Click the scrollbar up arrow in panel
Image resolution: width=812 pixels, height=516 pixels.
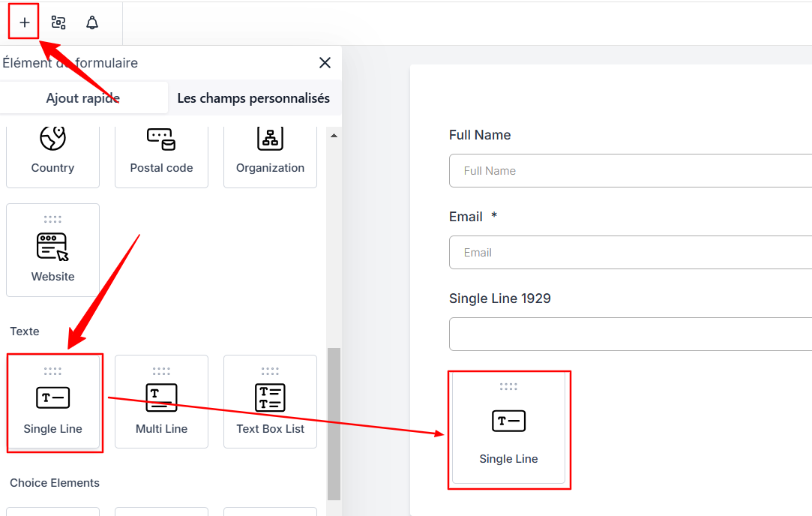coord(334,136)
